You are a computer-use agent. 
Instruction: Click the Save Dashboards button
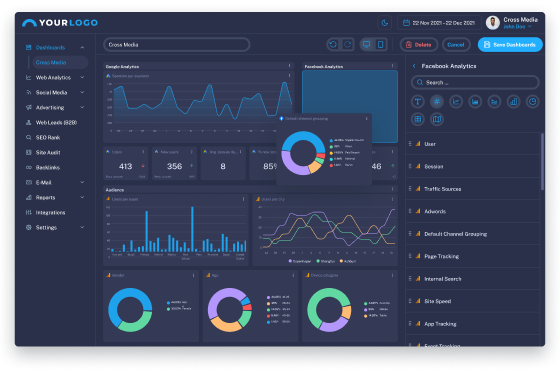coord(510,45)
